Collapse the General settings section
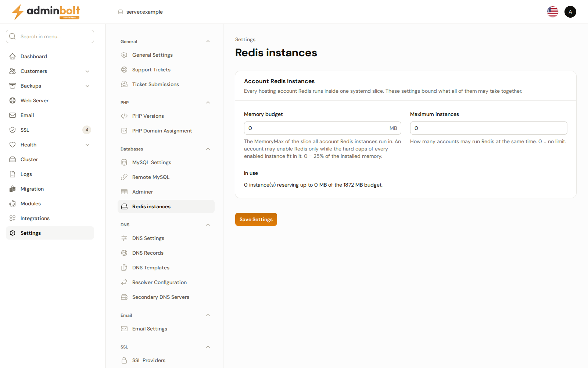This screenshot has width=588, height=368. point(208,41)
